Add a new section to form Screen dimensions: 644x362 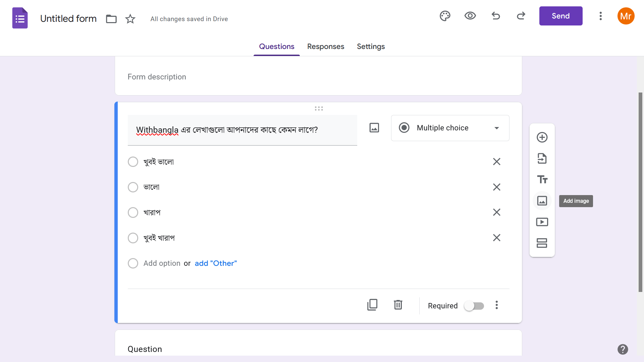542,243
